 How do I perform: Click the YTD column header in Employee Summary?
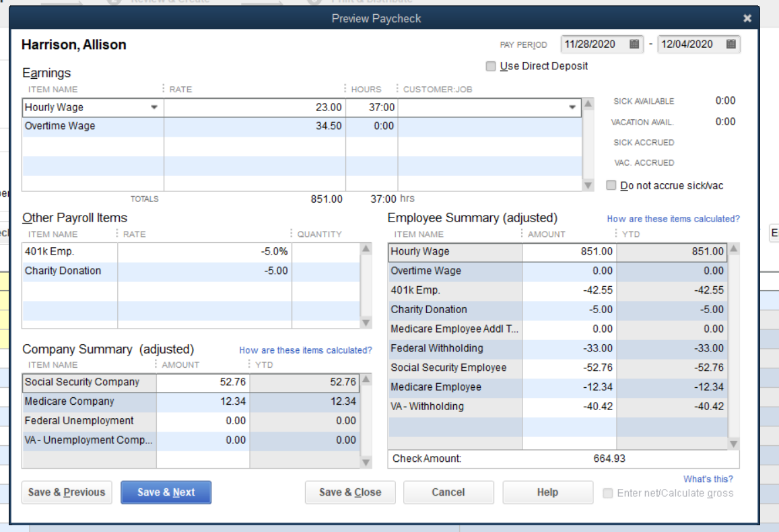point(631,234)
